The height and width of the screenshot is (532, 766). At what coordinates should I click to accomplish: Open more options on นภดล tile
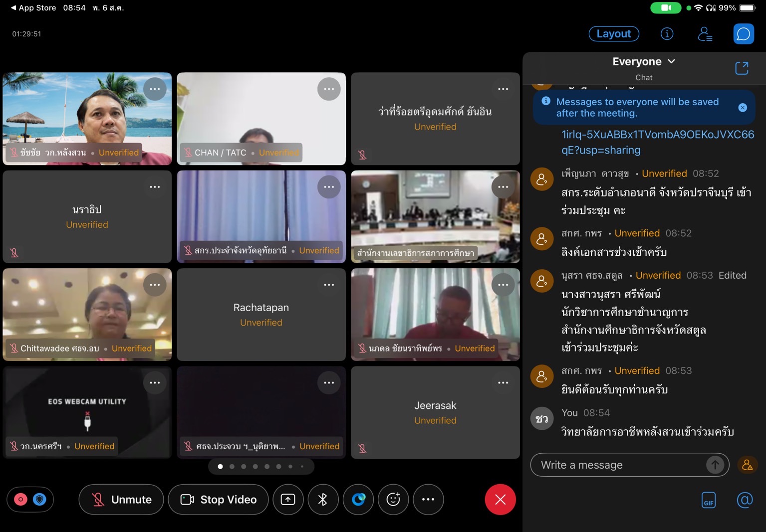coord(503,285)
